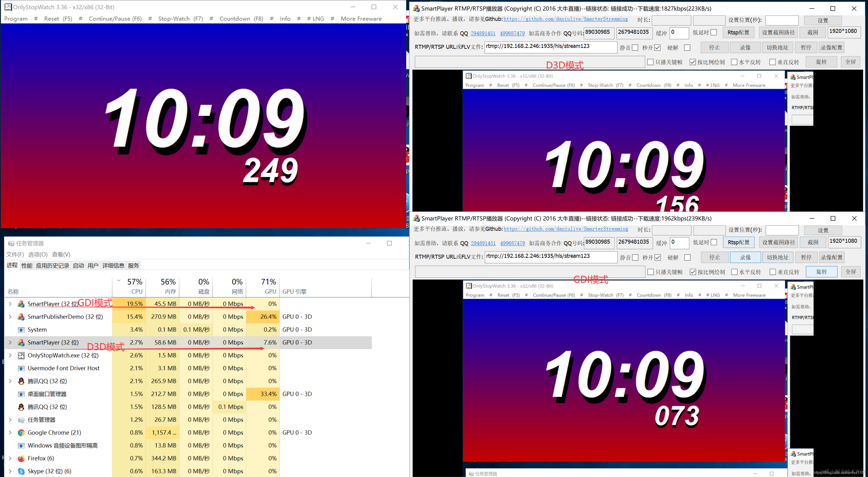This screenshot has width=868, height=477.
Task: Expand the SmartPublisherDemo process row
Action: [10, 317]
